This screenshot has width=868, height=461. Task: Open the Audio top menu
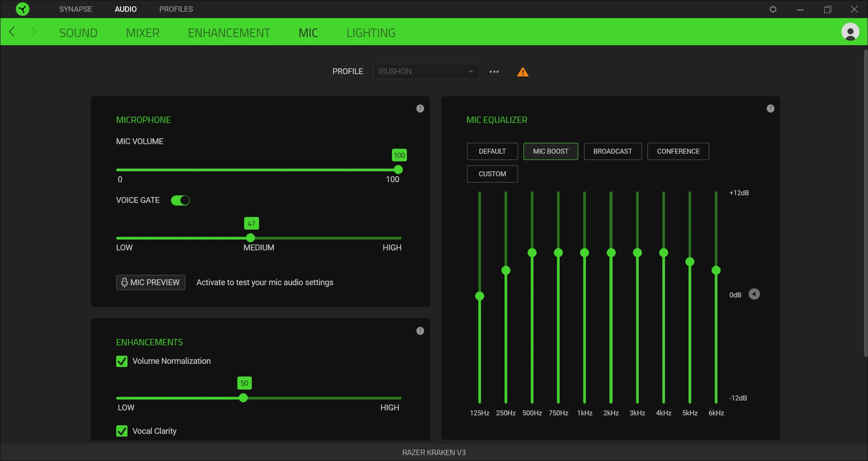(x=126, y=9)
